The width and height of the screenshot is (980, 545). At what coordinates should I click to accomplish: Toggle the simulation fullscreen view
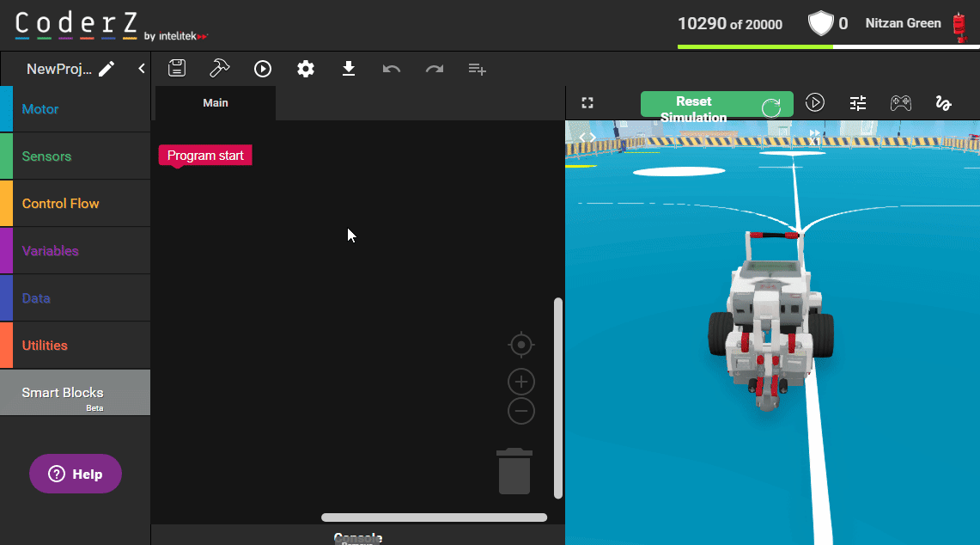point(587,103)
